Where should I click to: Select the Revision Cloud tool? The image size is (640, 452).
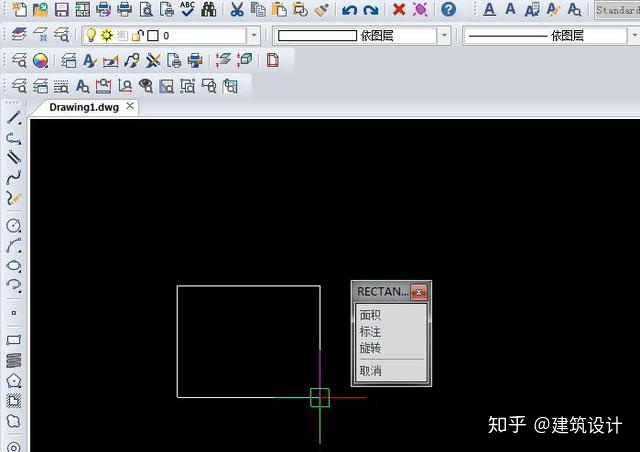(x=14, y=421)
